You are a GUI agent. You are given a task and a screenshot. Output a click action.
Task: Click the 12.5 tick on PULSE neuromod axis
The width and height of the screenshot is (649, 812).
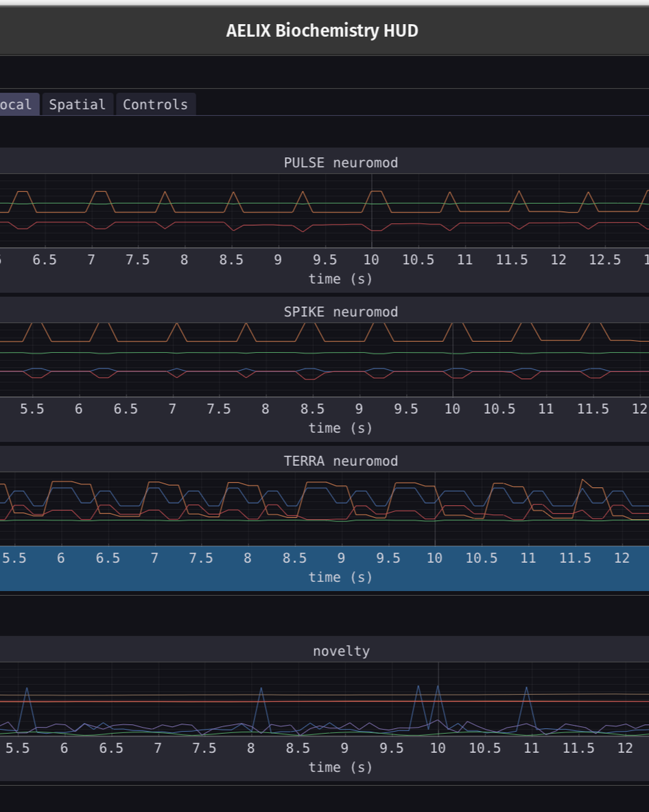604,260
